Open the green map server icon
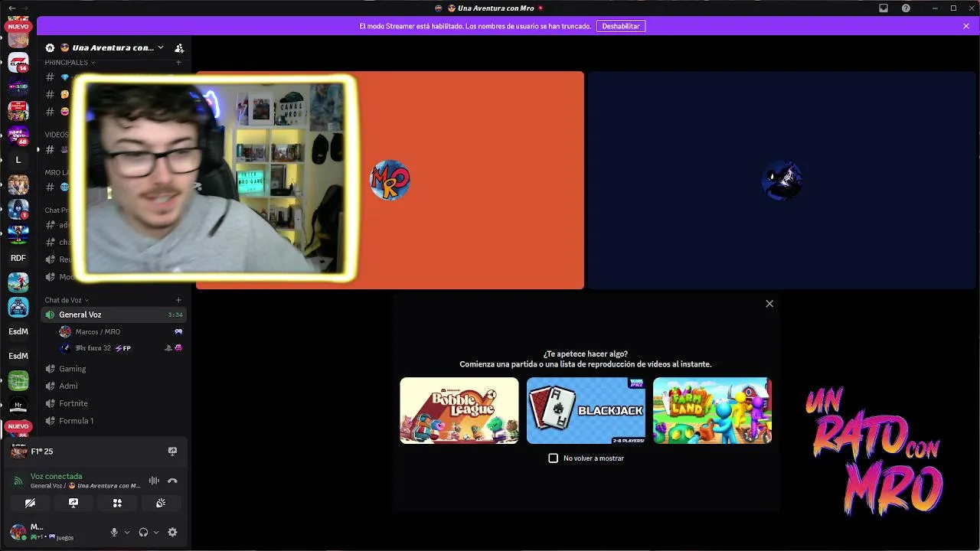Image resolution: width=980 pixels, height=551 pixels. (x=18, y=380)
